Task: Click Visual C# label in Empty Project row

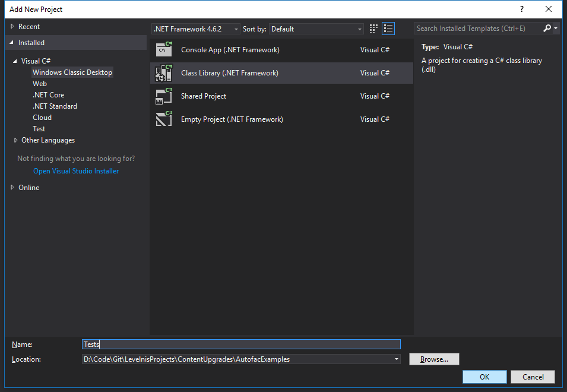Action: click(375, 119)
